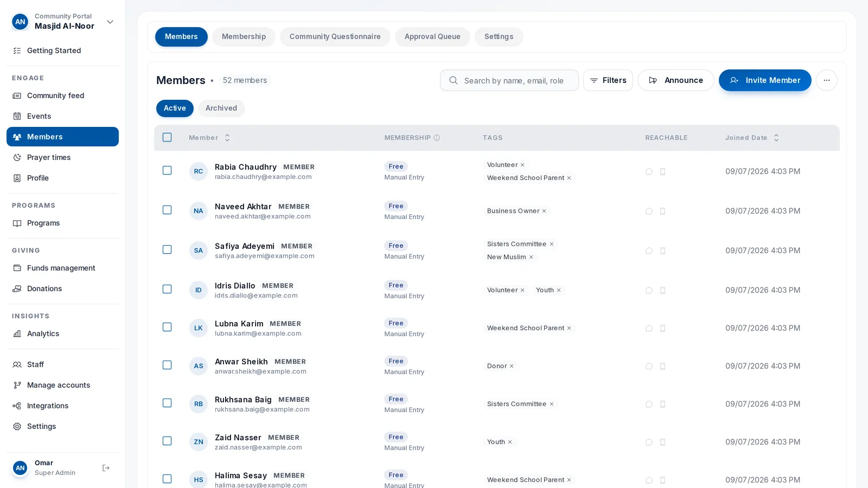868x488 pixels.
Task: Click the RC avatar for Rabia Chaudhry
Action: (x=199, y=171)
